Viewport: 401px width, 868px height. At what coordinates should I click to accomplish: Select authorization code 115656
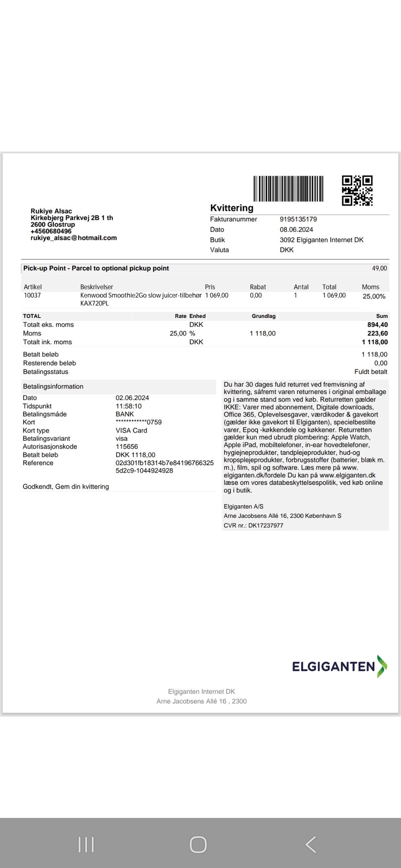point(127,447)
